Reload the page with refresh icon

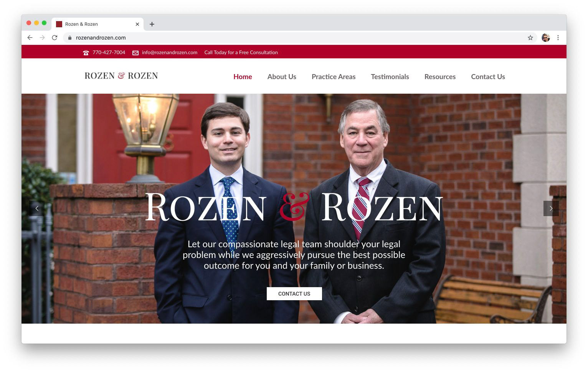(x=55, y=38)
